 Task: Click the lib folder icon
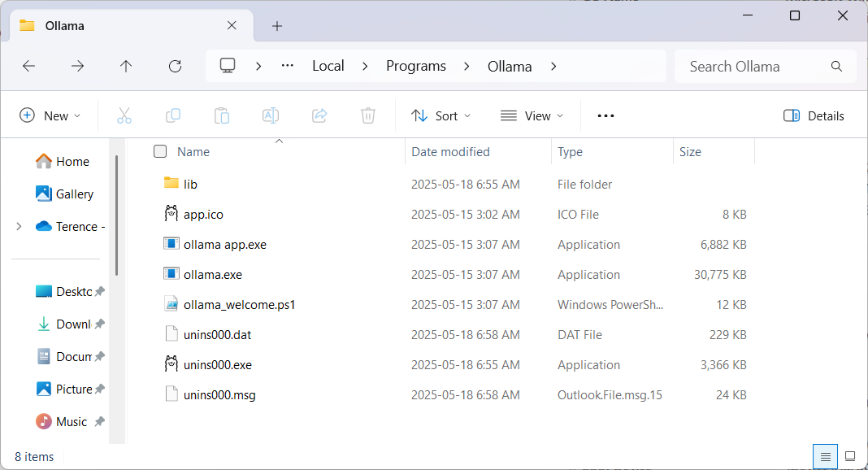coord(171,183)
